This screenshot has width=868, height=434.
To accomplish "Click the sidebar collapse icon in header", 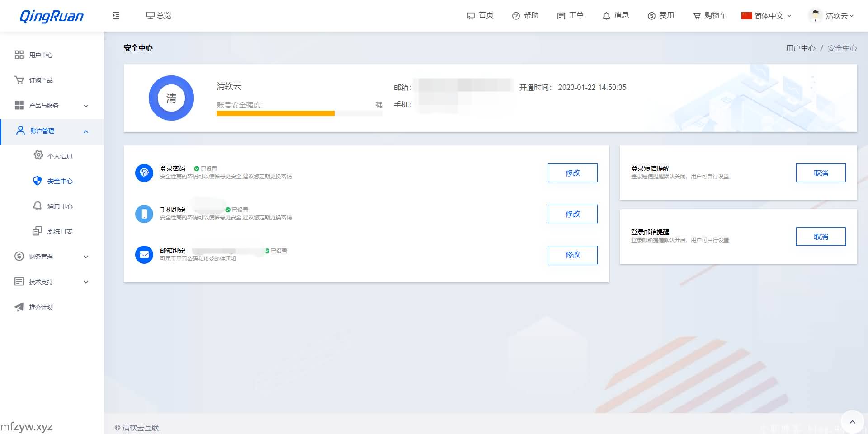I will point(116,15).
